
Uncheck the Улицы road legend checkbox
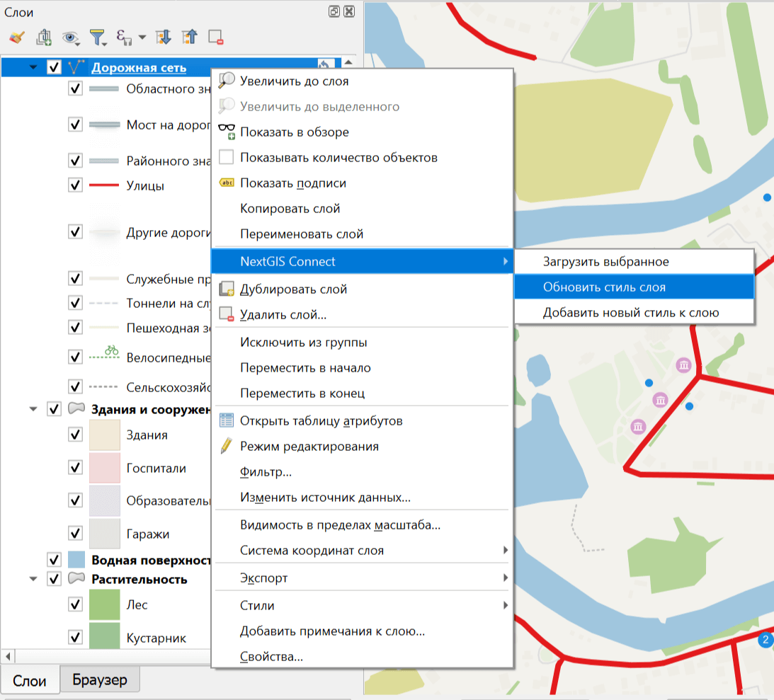pos(76,185)
